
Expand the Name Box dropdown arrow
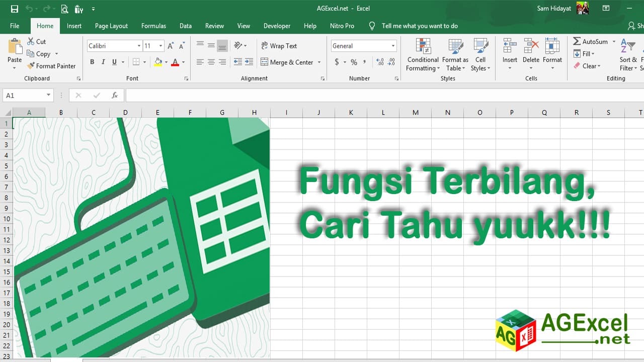pos(49,95)
